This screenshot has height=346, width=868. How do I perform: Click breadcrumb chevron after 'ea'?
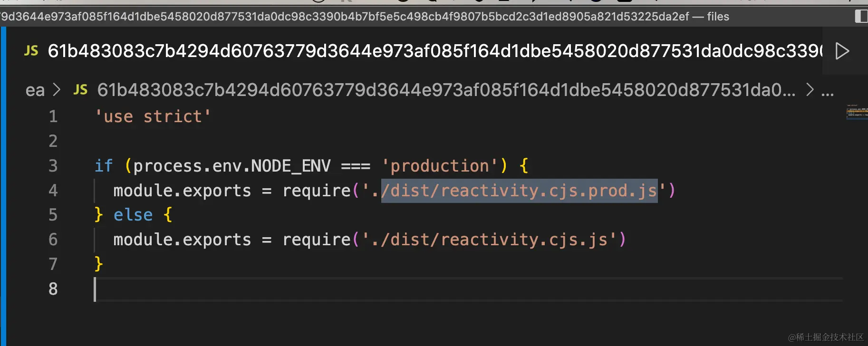click(57, 89)
